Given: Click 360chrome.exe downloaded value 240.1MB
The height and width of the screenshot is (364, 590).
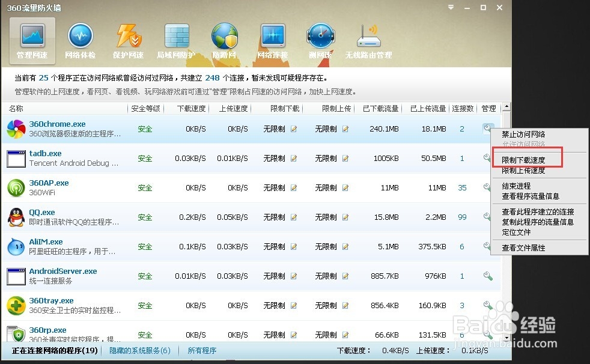Looking at the screenshot, I should click(384, 129).
